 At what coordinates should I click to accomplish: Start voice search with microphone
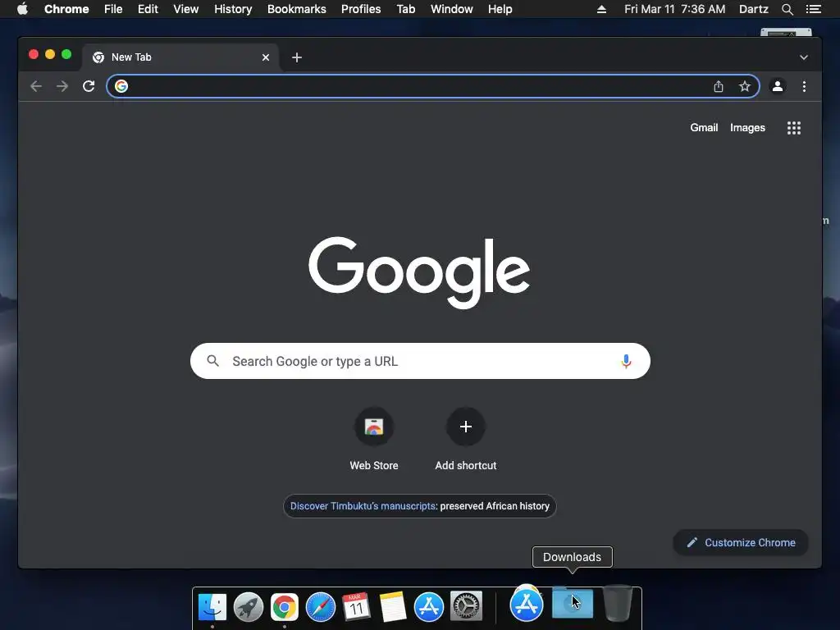[626, 361]
